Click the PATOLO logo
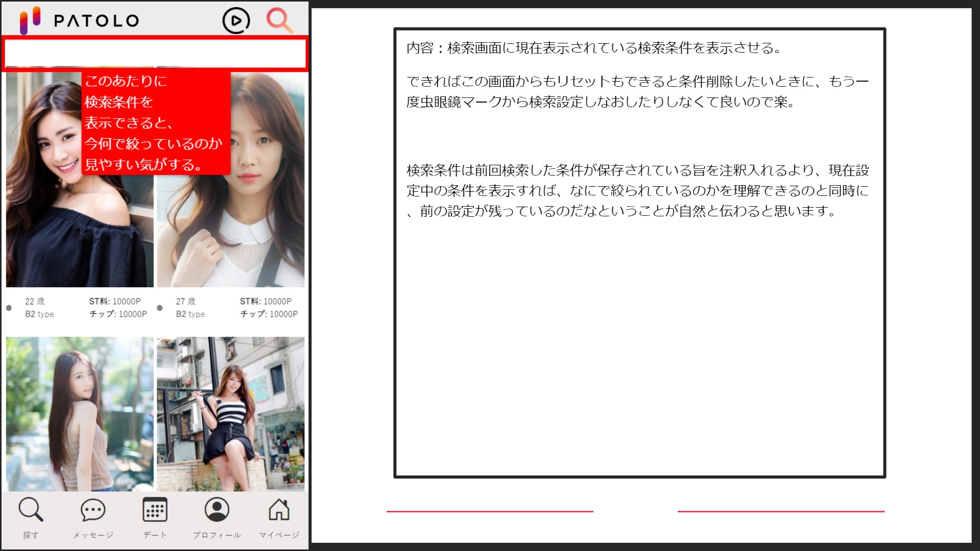 (79, 20)
